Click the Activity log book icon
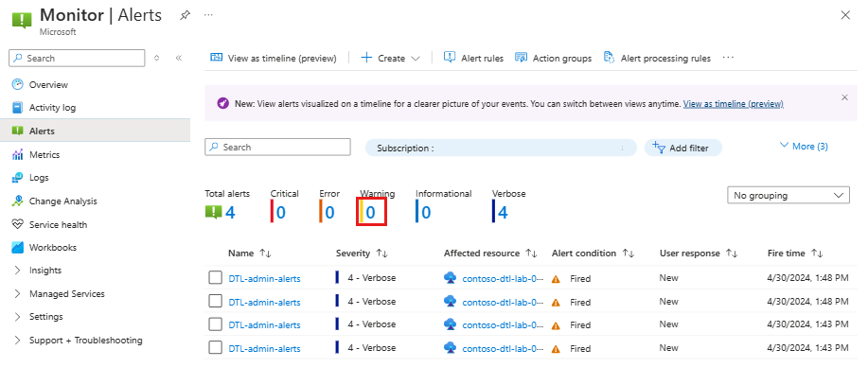This screenshot has height=385, width=868. [18, 108]
